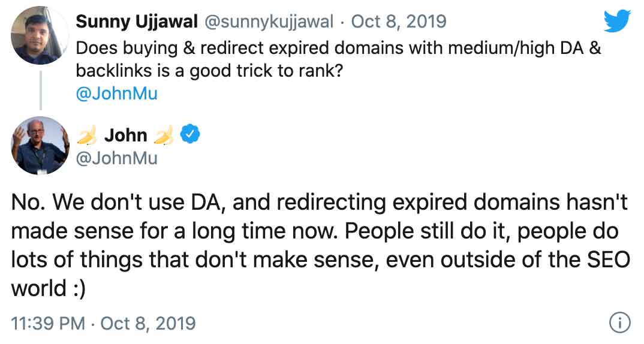
Task: Open Sunny Ujjawal's profile picture
Action: click(x=41, y=35)
